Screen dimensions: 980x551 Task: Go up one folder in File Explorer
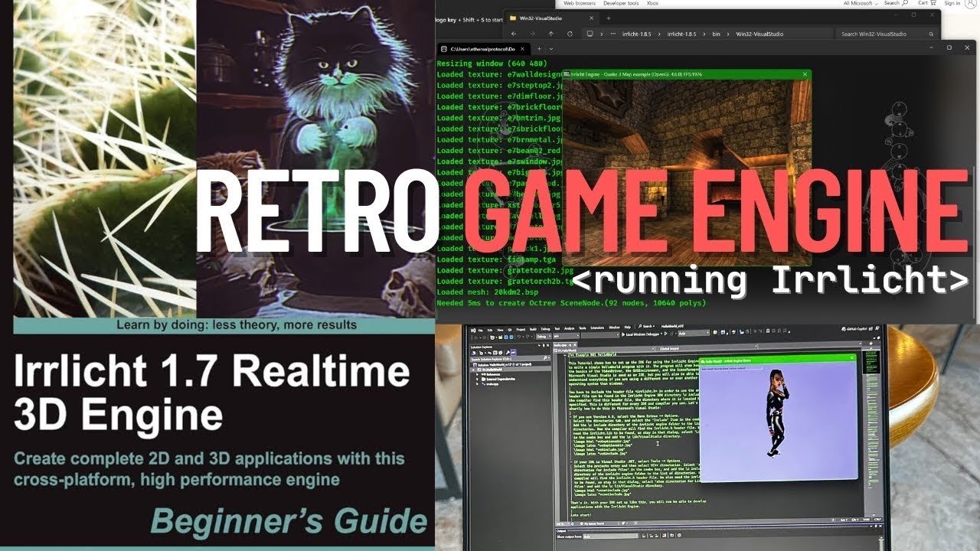pos(551,34)
